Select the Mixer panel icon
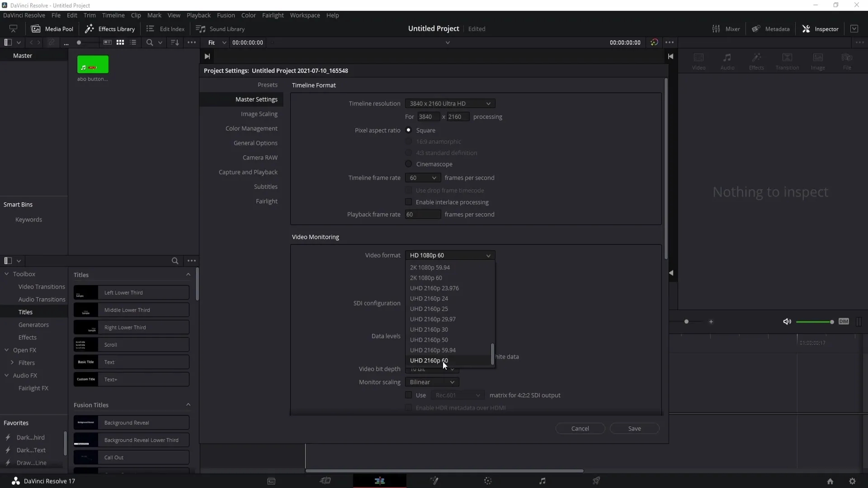Viewport: 868px width, 488px height. (715, 28)
